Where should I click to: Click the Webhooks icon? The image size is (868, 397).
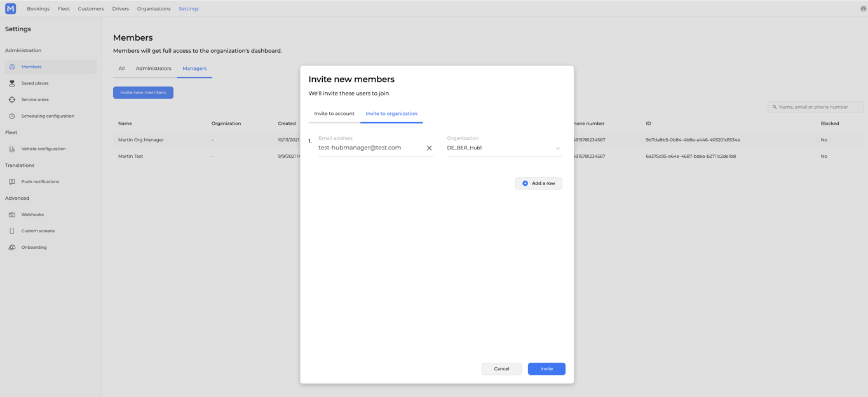pos(12,214)
